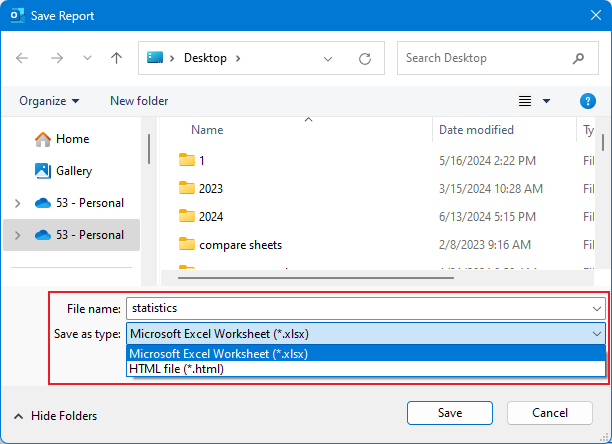Click the search magnifier icon
The height and width of the screenshot is (444, 612).
point(579,59)
